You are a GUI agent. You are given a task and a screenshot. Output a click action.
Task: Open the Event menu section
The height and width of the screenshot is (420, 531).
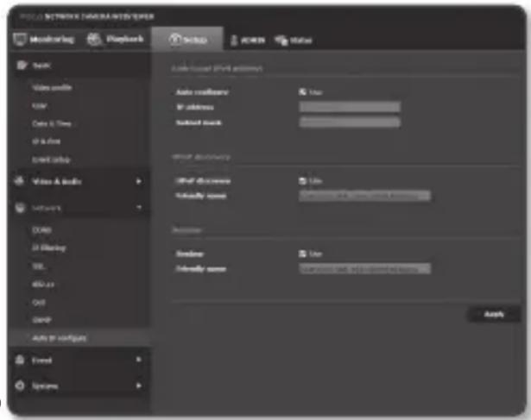click(x=80, y=360)
